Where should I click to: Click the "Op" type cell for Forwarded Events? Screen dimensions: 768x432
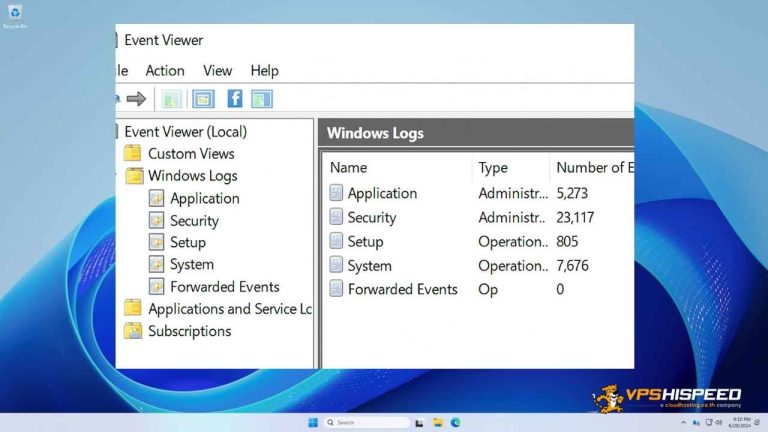[488, 289]
